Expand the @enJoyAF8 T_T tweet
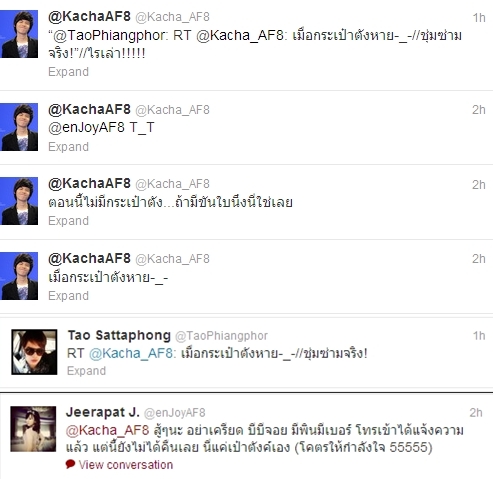493x479 pixels. coord(68,147)
